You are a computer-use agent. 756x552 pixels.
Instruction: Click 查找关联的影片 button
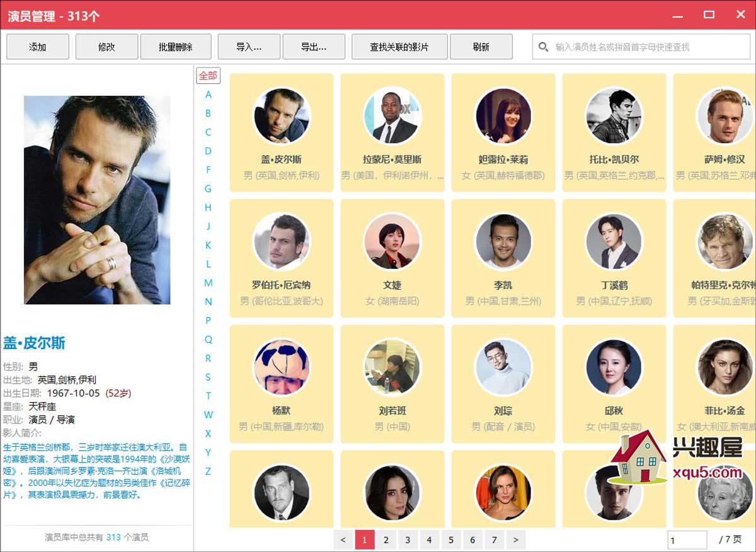click(399, 47)
